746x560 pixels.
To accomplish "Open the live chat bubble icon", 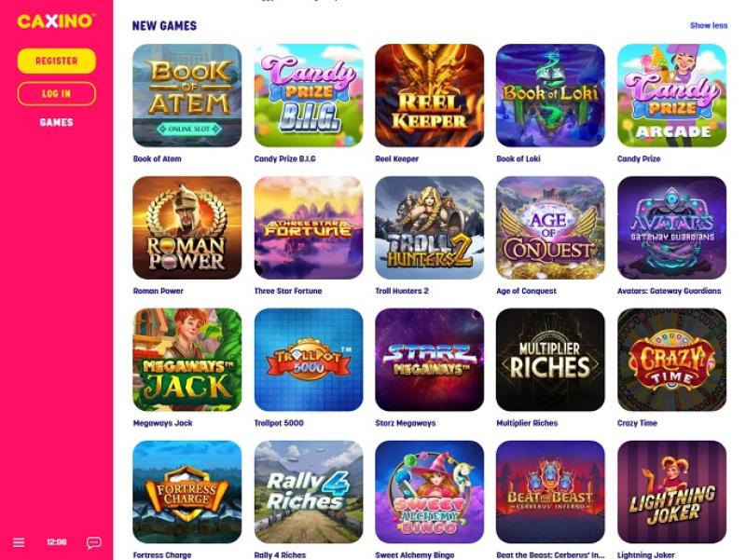I will [x=94, y=542].
